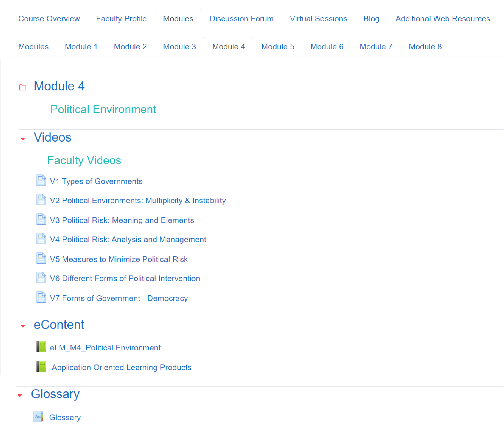Viewport: 504px width, 430px height.
Task: Select the active Module 4 tab
Action: tap(229, 47)
